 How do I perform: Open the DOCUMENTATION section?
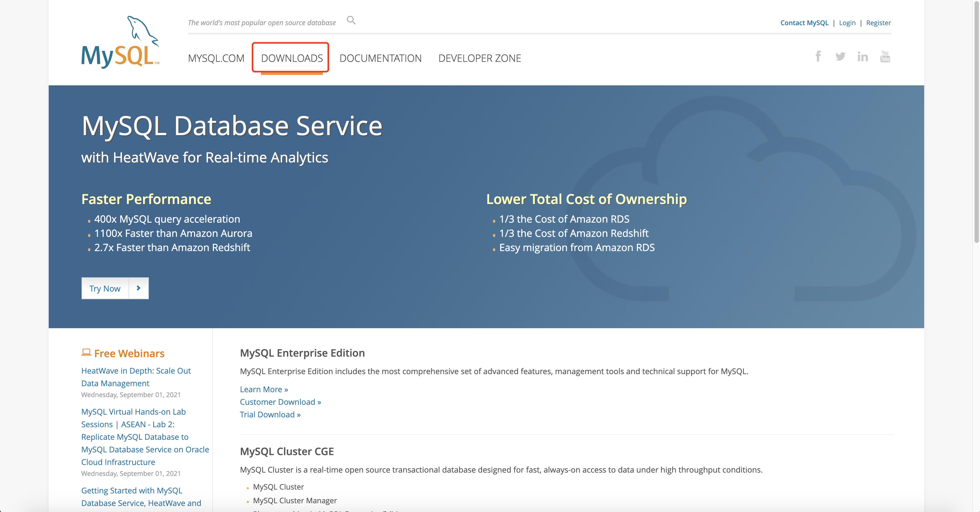(381, 58)
